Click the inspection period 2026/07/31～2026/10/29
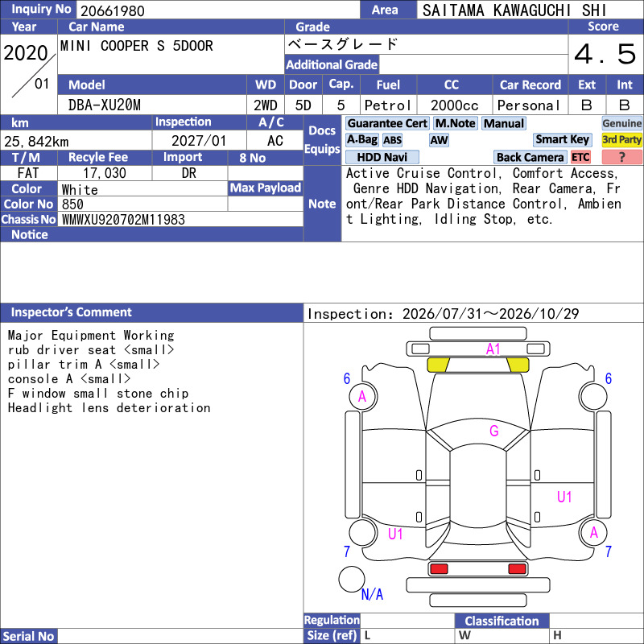The image size is (644, 644). pos(491,314)
